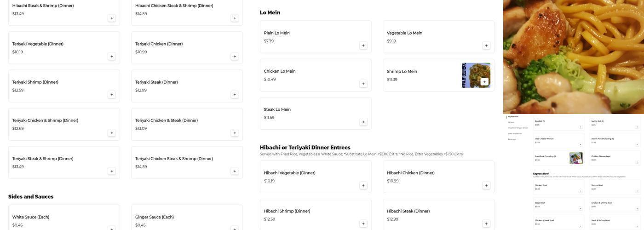The image size is (644, 230).
Task: Add Teriyaki Vegetable (Dinner) to cart
Action: [x=111, y=57]
